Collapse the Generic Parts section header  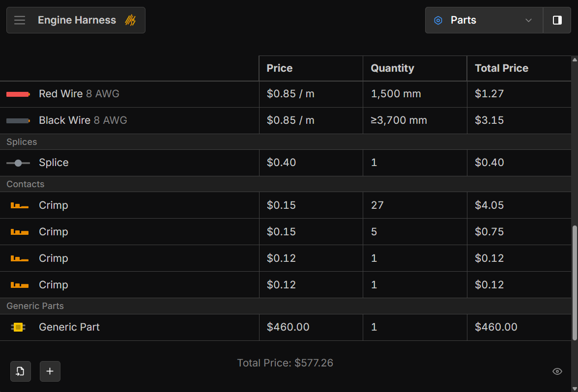click(x=35, y=306)
